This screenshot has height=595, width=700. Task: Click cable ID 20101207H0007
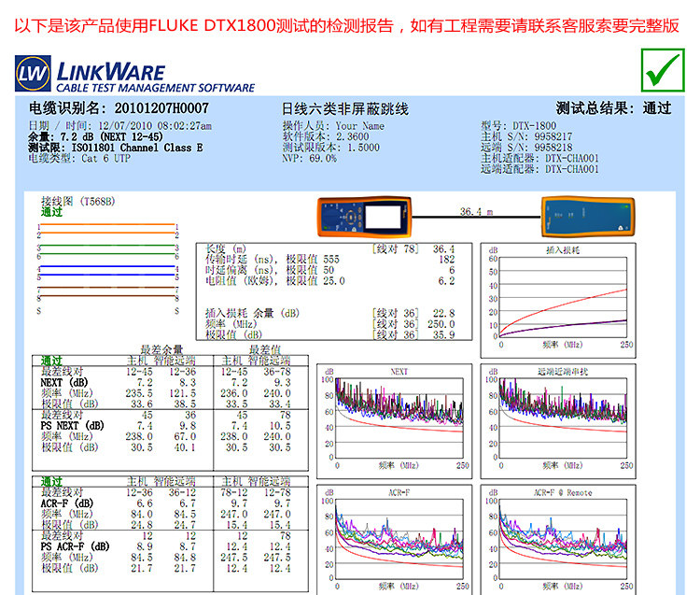pos(161,108)
